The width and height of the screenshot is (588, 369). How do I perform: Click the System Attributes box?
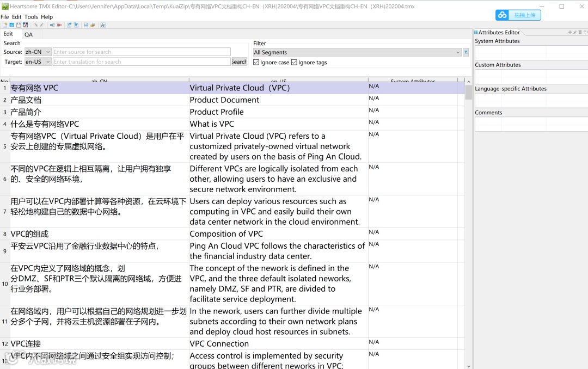click(531, 52)
